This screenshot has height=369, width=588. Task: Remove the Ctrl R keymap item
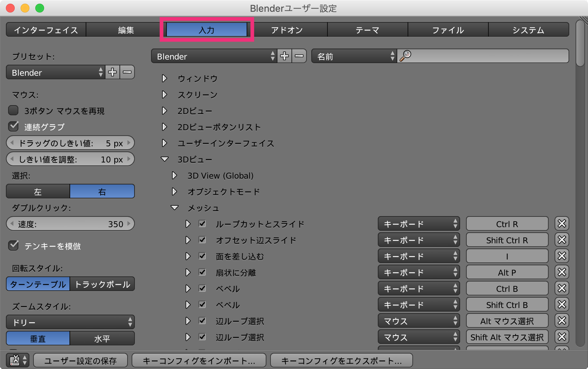pyautogui.click(x=562, y=224)
